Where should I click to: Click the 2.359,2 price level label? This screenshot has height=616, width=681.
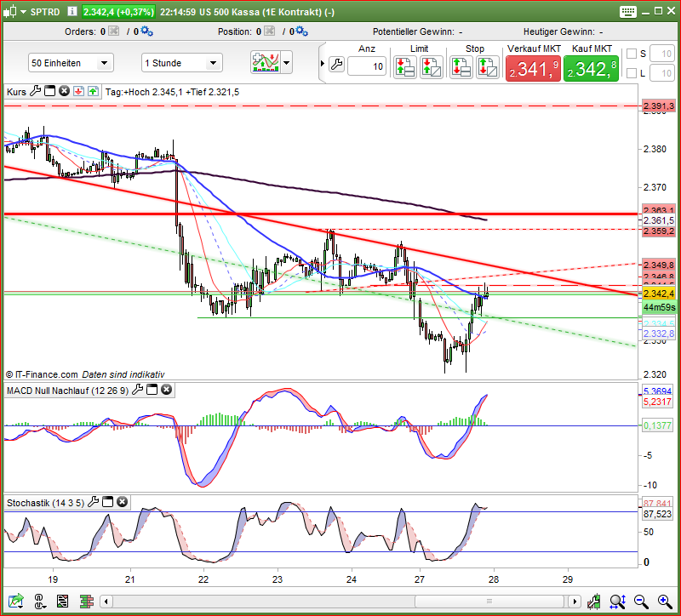658,231
